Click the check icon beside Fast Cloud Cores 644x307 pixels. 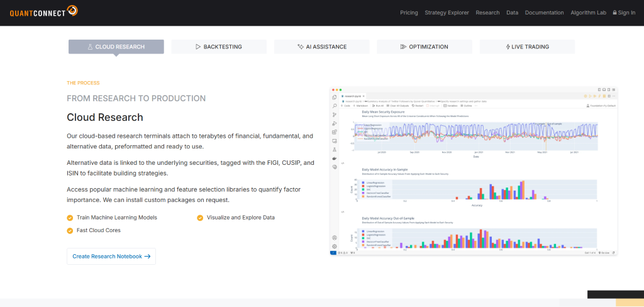point(70,230)
